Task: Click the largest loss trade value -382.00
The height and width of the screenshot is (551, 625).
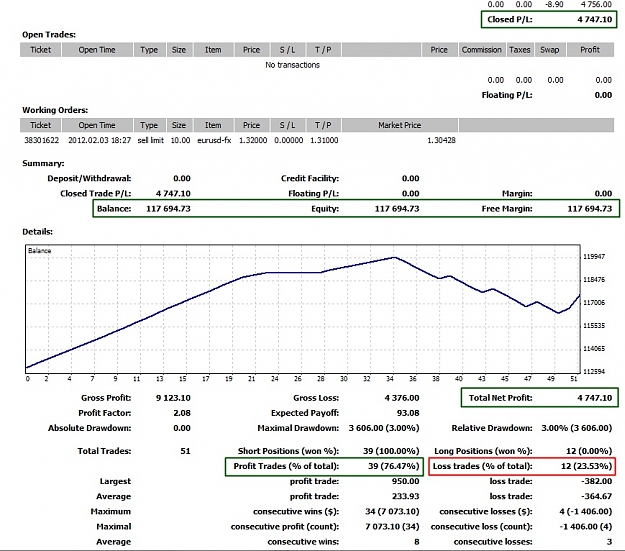Action: pyautogui.click(x=596, y=482)
